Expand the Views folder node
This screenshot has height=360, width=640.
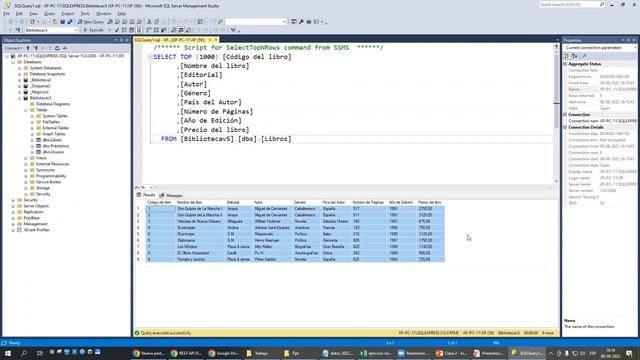(x=26, y=158)
